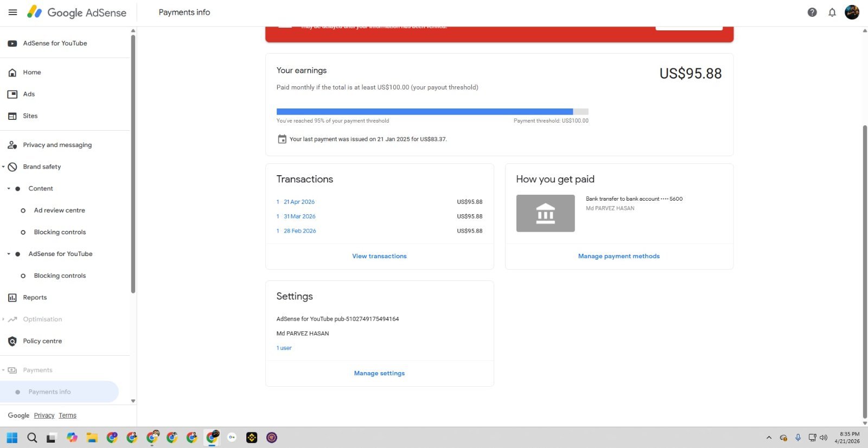Open the 21 Apr 2026 transaction

click(299, 202)
